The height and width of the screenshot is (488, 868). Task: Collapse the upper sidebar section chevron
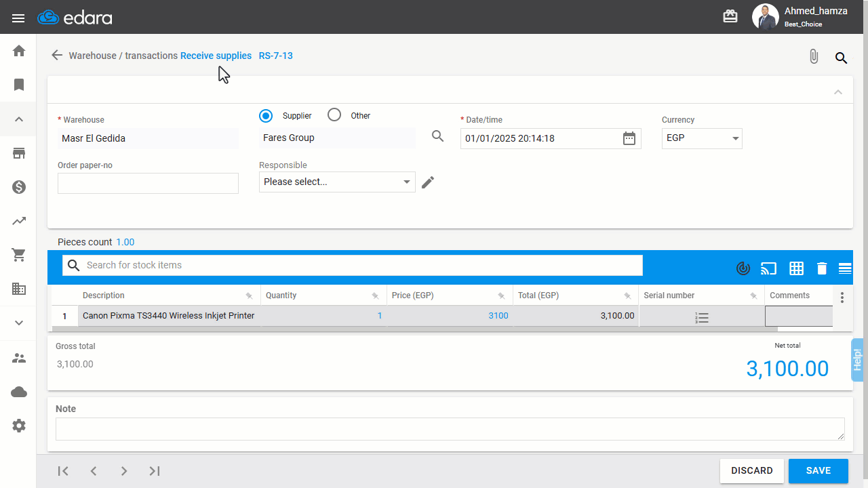[19, 119]
